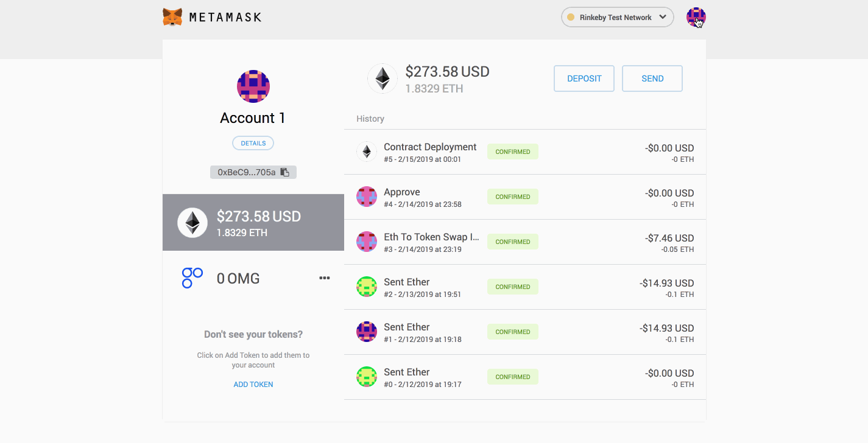Open the Sent Ether transaction #2

525,287
